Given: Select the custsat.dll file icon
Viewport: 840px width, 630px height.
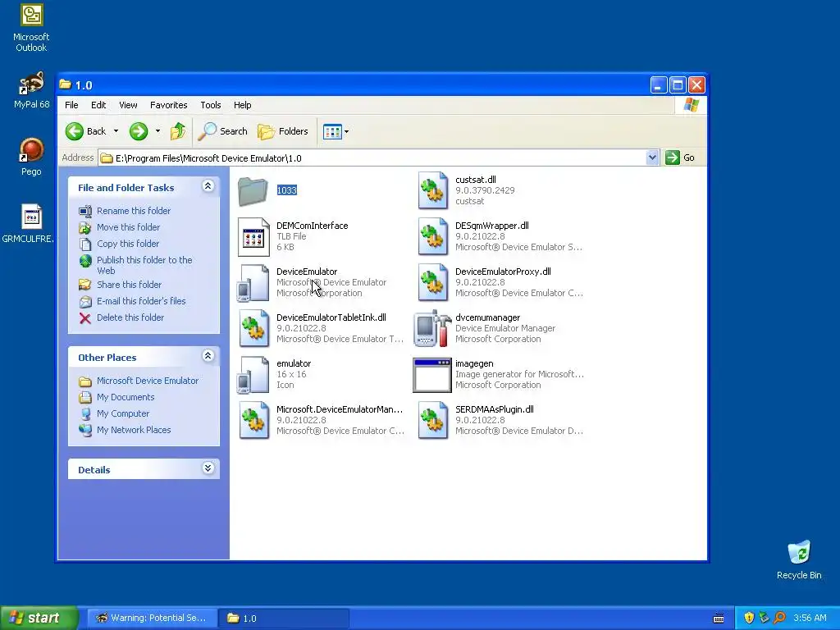Looking at the screenshot, I should click(x=433, y=190).
